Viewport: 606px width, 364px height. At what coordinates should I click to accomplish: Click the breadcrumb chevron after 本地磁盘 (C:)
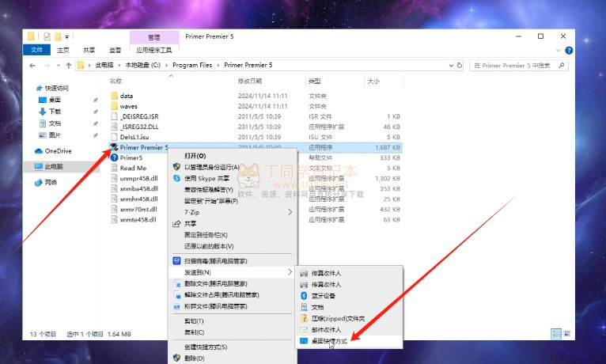167,66
